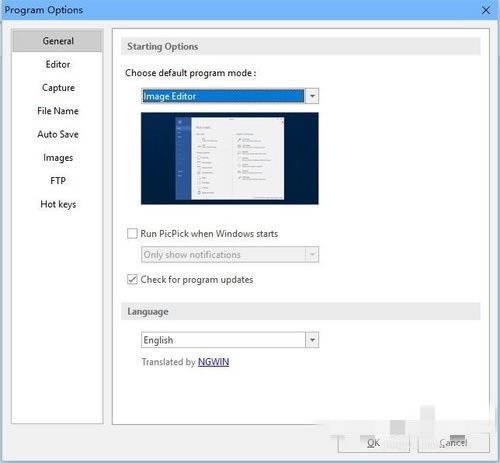Click the program mode preview thumbnail

coord(230,158)
